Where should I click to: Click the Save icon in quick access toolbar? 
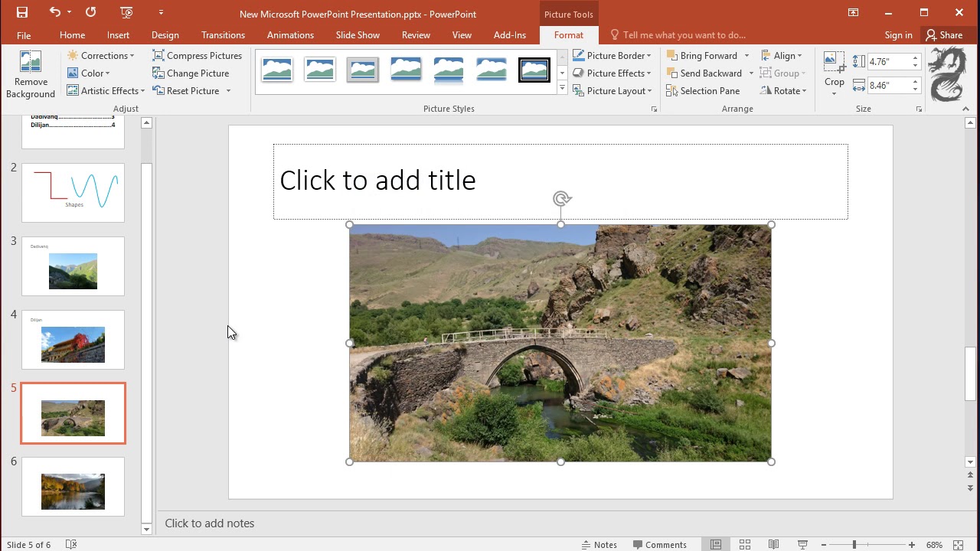[21, 12]
